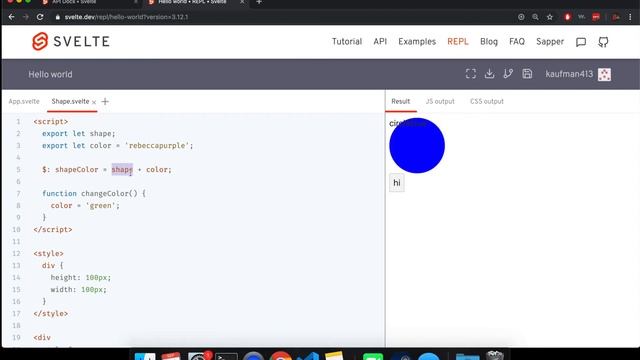Visit the Sapper link
The height and width of the screenshot is (360, 640).
[550, 42]
